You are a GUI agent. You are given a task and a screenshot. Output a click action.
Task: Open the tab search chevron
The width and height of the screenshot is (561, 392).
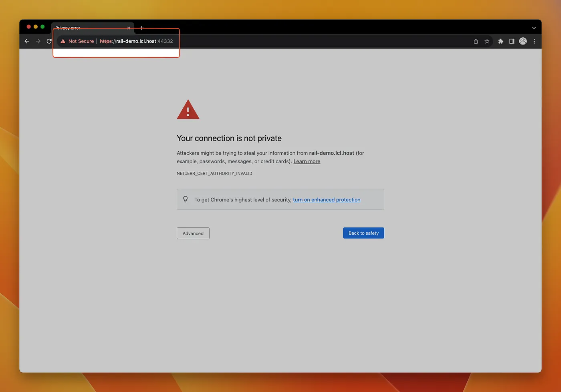click(534, 28)
